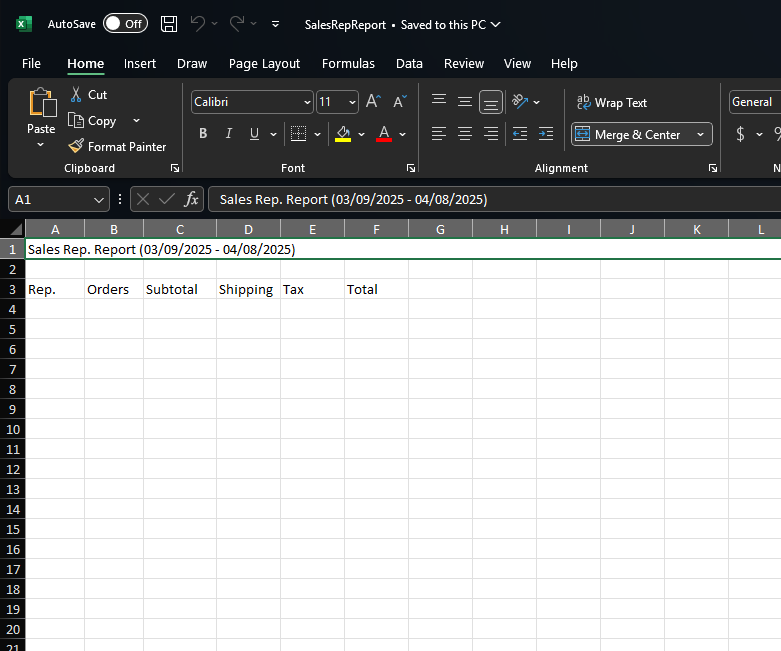
Task: Click the Format Painter brush icon
Action: pos(76,146)
